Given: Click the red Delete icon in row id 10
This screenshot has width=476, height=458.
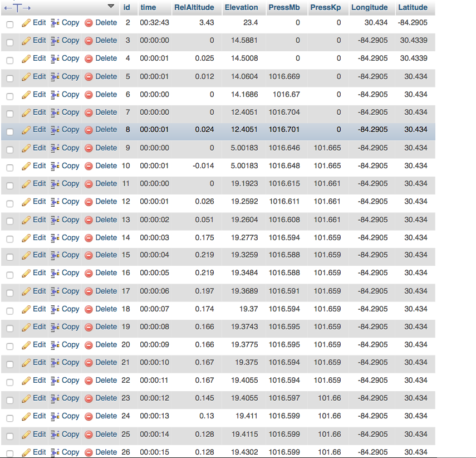Looking at the screenshot, I should pyautogui.click(x=89, y=166).
